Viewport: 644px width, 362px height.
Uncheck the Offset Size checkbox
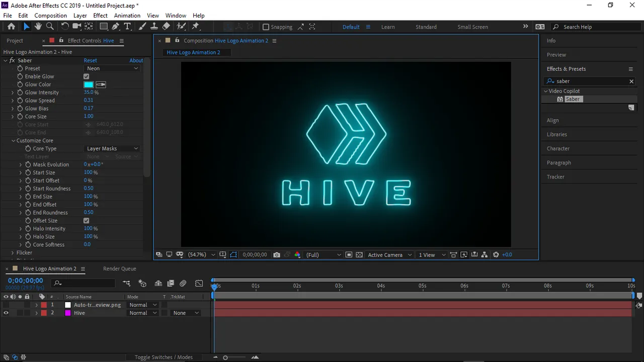pyautogui.click(x=86, y=221)
